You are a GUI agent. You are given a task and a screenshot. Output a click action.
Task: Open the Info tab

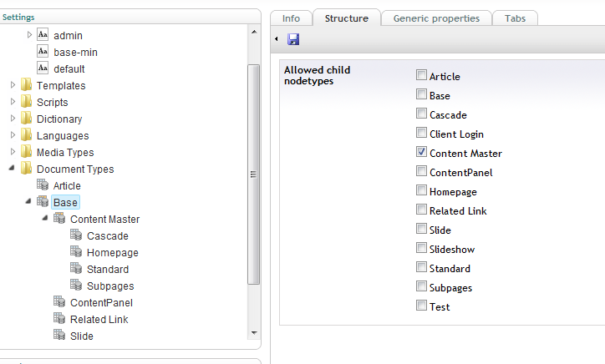pyautogui.click(x=291, y=18)
